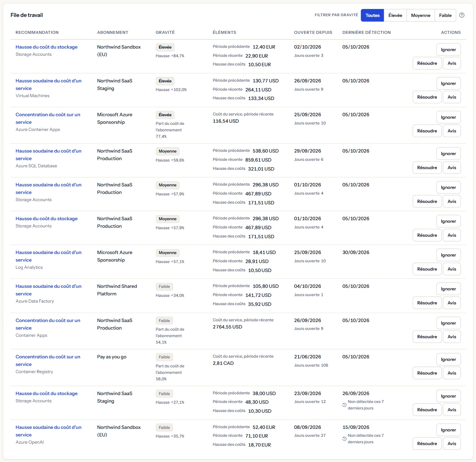
Task: Select the 2 764,55 USD cost value
Action: click(x=227, y=327)
